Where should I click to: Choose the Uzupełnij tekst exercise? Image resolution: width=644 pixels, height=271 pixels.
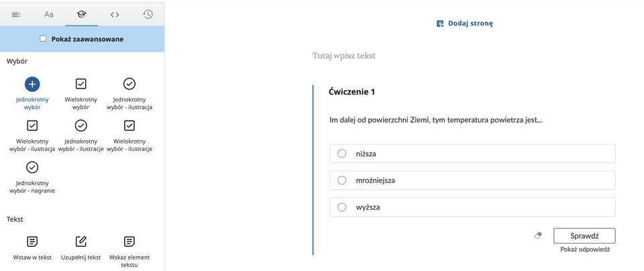(x=81, y=241)
